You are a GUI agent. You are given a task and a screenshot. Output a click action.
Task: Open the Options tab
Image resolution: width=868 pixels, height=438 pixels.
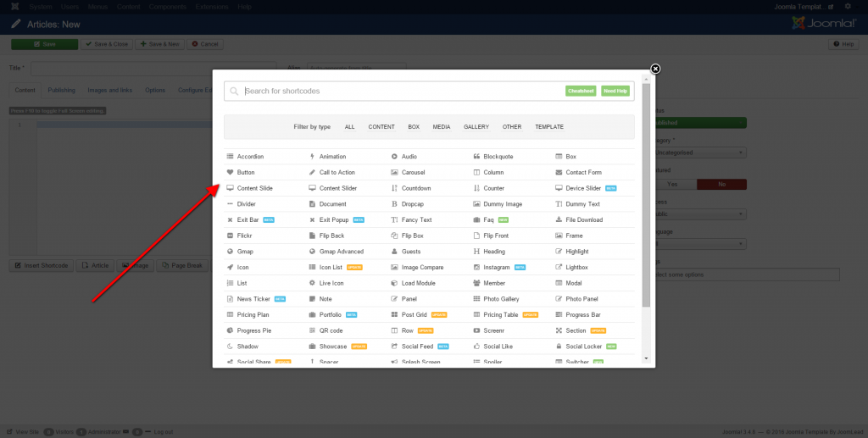[x=155, y=90]
